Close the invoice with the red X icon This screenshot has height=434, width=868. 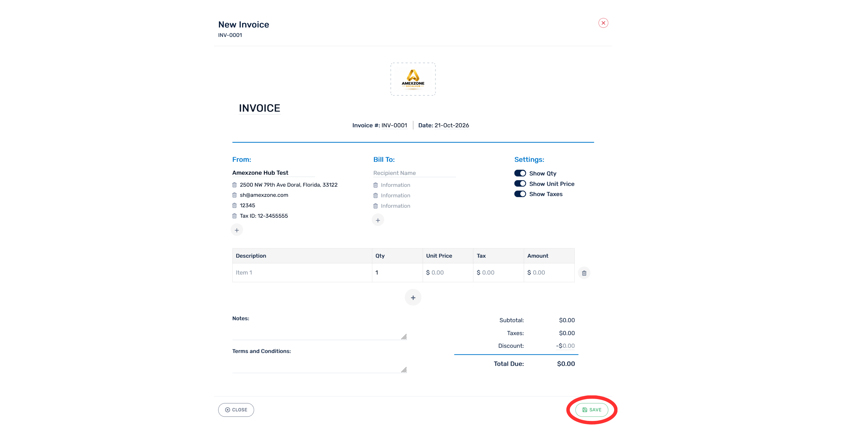[603, 23]
